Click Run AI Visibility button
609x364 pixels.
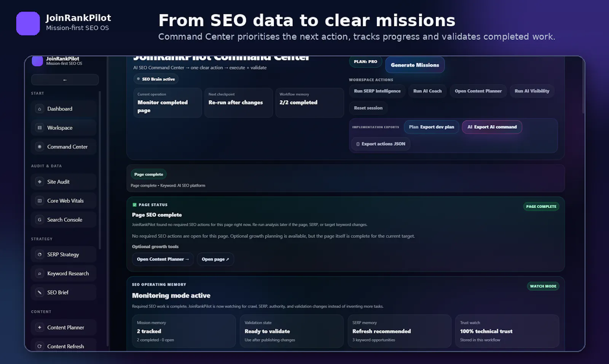[x=532, y=91]
